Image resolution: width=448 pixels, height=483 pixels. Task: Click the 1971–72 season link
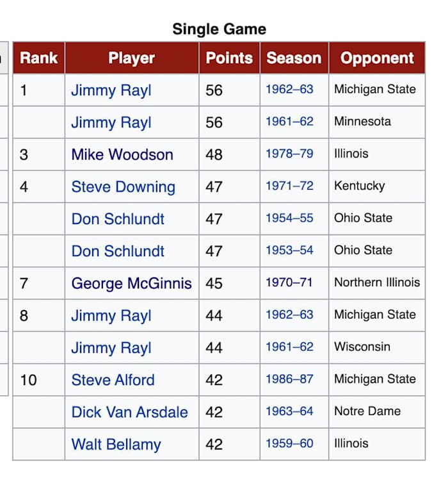[289, 186]
